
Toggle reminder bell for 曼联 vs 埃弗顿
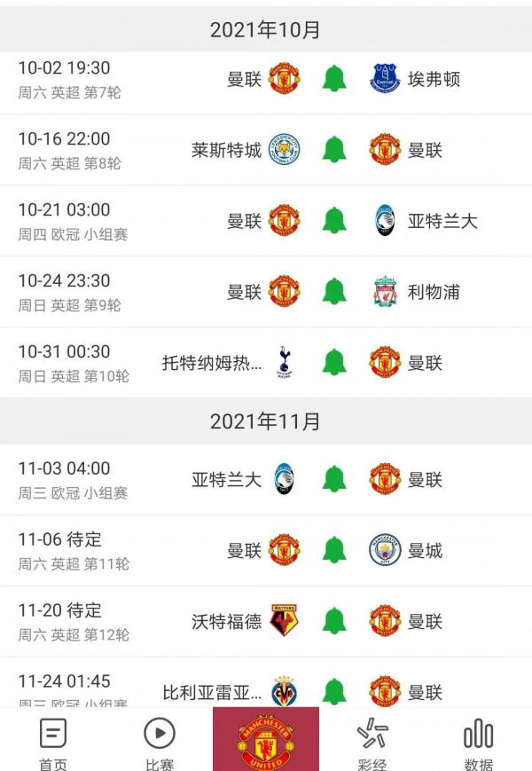[334, 79]
